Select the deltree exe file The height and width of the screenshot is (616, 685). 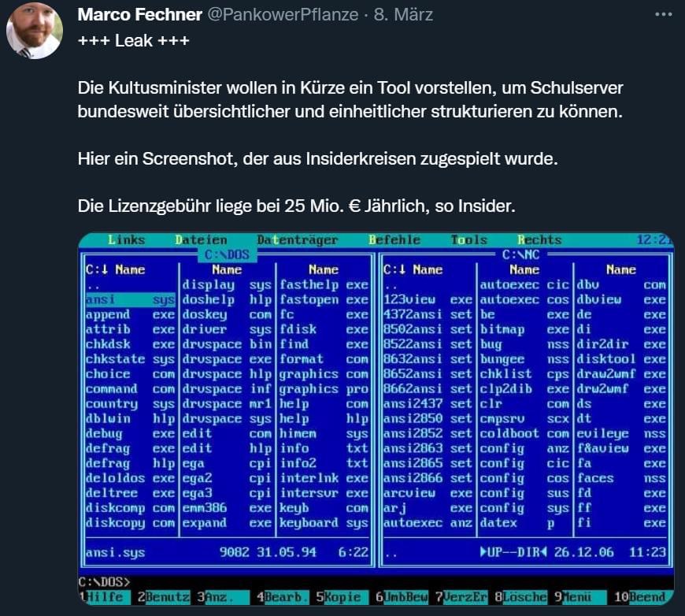(129, 493)
